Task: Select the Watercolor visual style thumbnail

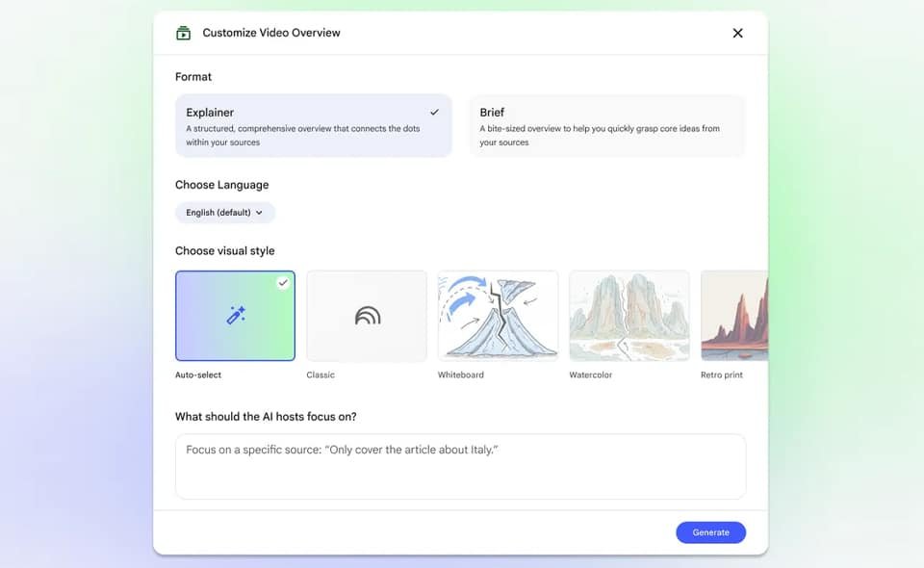Action: 629,316
